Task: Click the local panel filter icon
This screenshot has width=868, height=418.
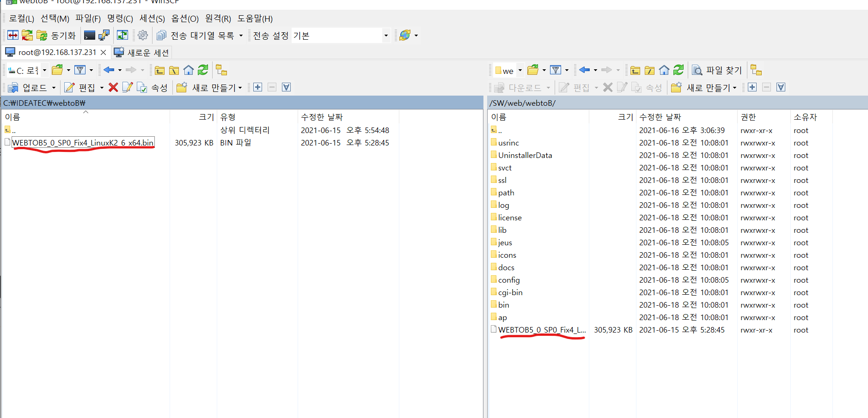Action: (80, 70)
